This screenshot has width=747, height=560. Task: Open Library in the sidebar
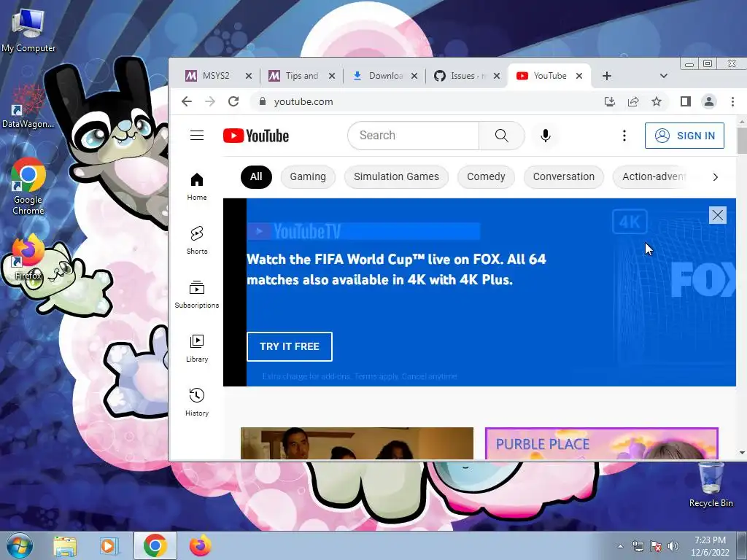pos(197,349)
